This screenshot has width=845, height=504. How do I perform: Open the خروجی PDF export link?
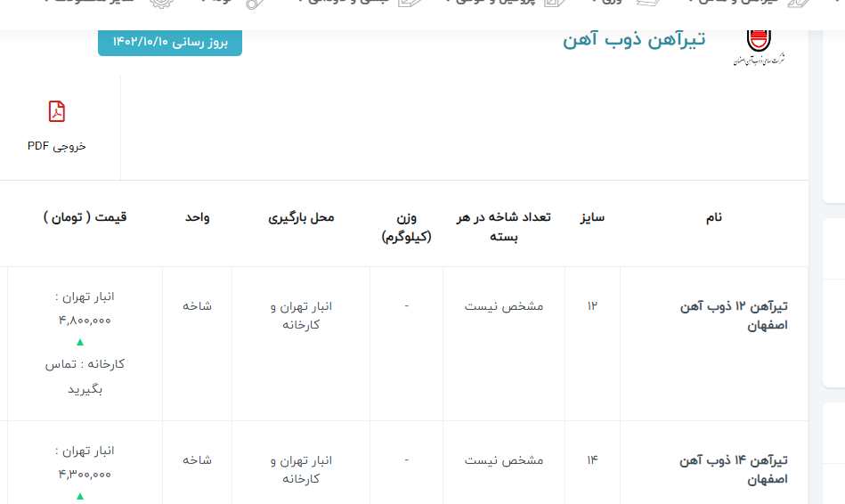point(57,146)
